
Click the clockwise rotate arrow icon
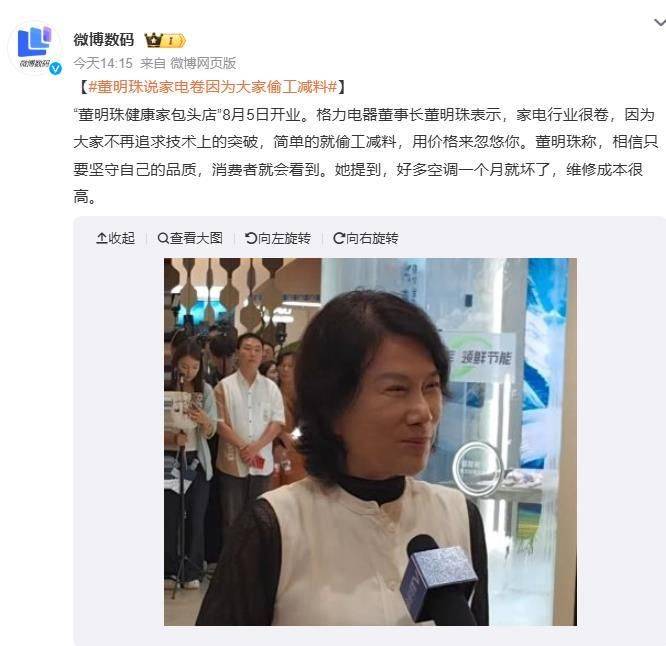click(x=339, y=238)
